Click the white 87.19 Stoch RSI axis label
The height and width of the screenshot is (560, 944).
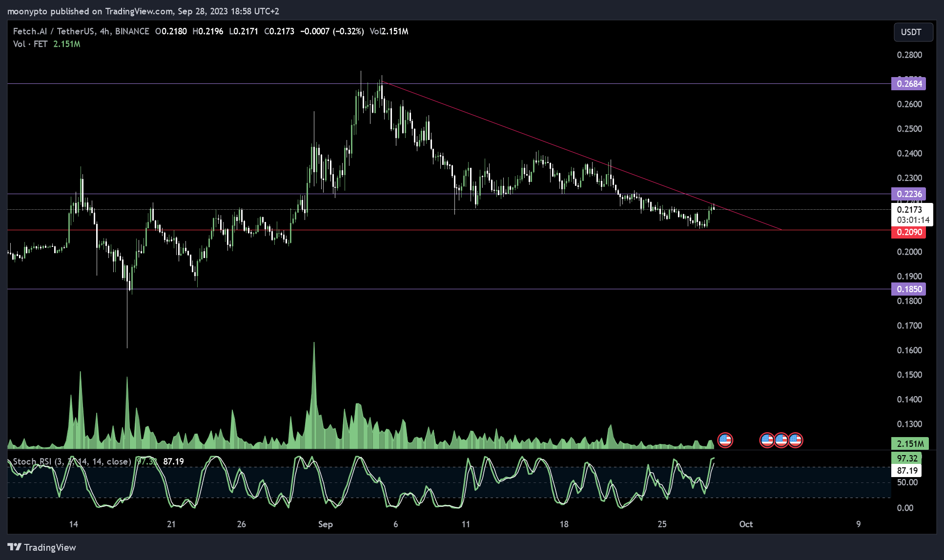[x=907, y=471]
